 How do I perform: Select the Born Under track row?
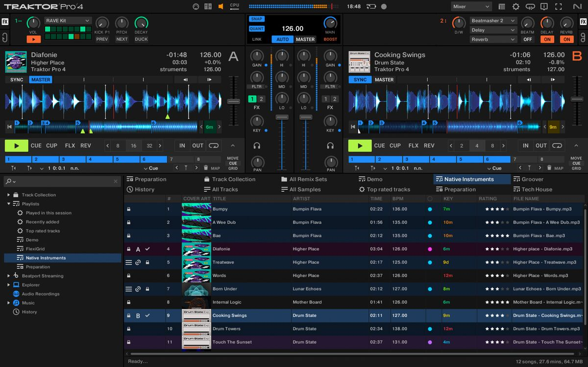click(x=224, y=289)
